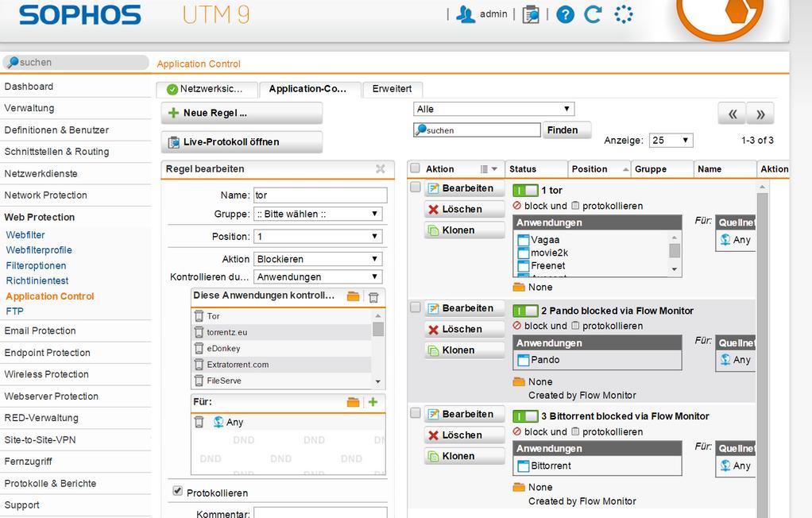The width and height of the screenshot is (812, 518).
Task: Open the Aktion column header dropdown arrow
Action: coord(494,169)
